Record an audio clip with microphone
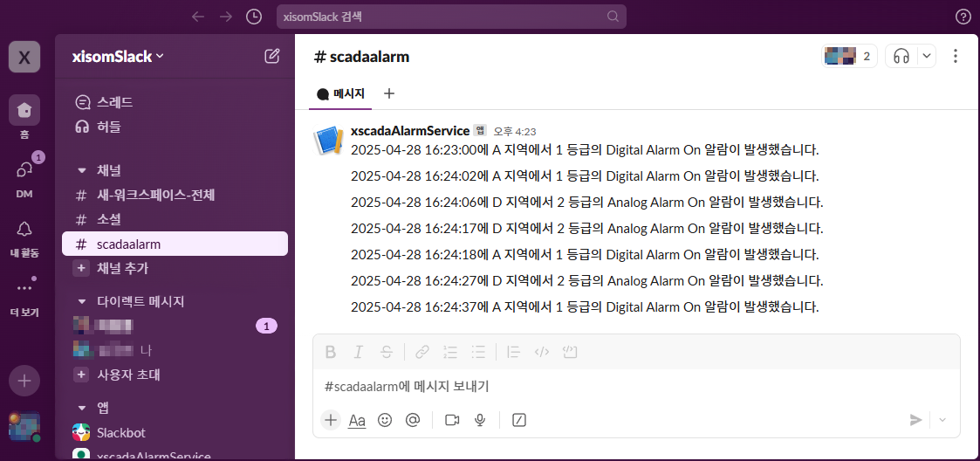Screen dimensions: 980x461 [x=480, y=420]
